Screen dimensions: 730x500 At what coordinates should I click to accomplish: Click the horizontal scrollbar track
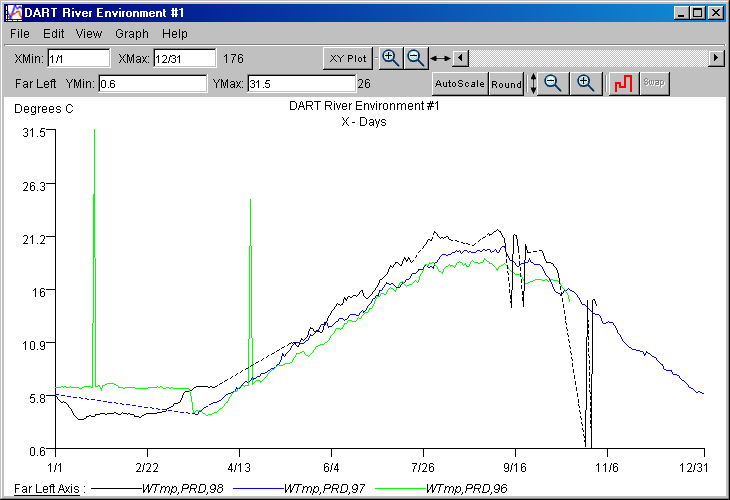point(587,58)
